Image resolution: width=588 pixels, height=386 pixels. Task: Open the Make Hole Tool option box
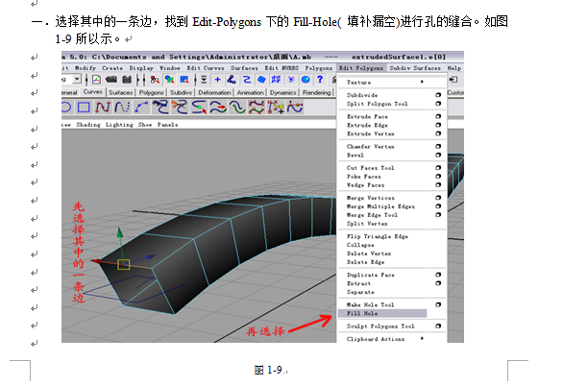tap(437, 304)
